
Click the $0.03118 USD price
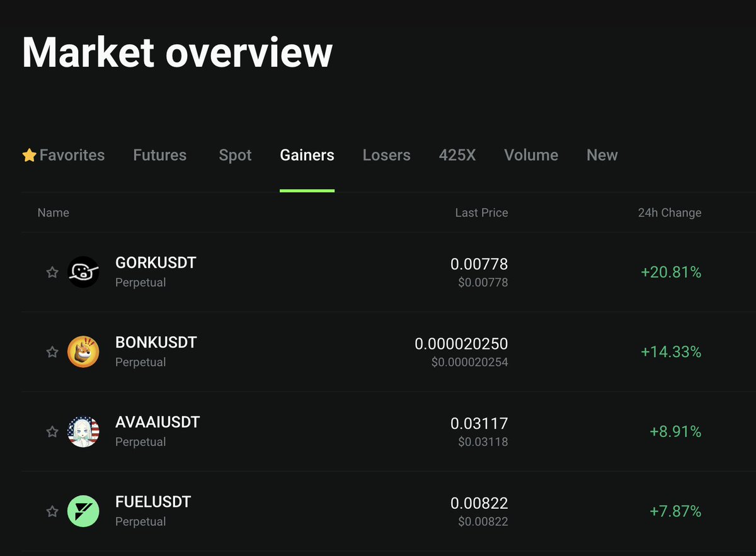[483, 442]
